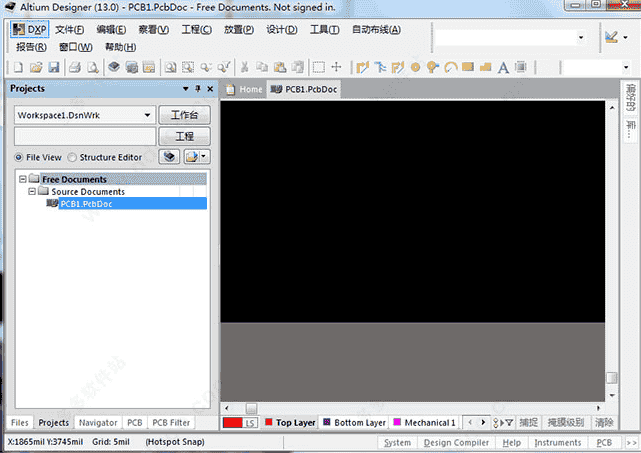Click the DXP system menu icon
The image size is (641, 453).
tap(30, 30)
